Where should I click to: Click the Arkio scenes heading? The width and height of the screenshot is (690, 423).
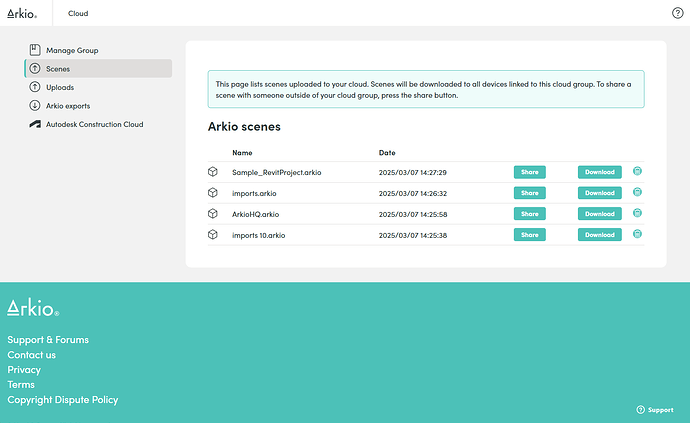coord(244,127)
